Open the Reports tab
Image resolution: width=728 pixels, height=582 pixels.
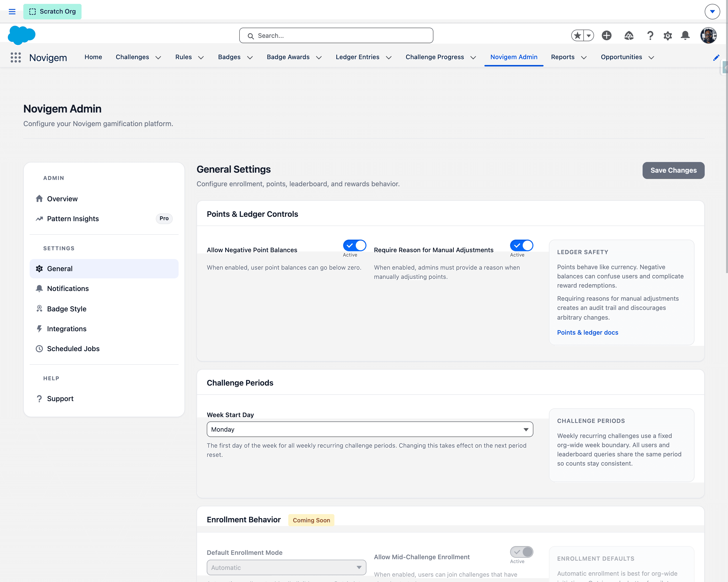(x=563, y=57)
